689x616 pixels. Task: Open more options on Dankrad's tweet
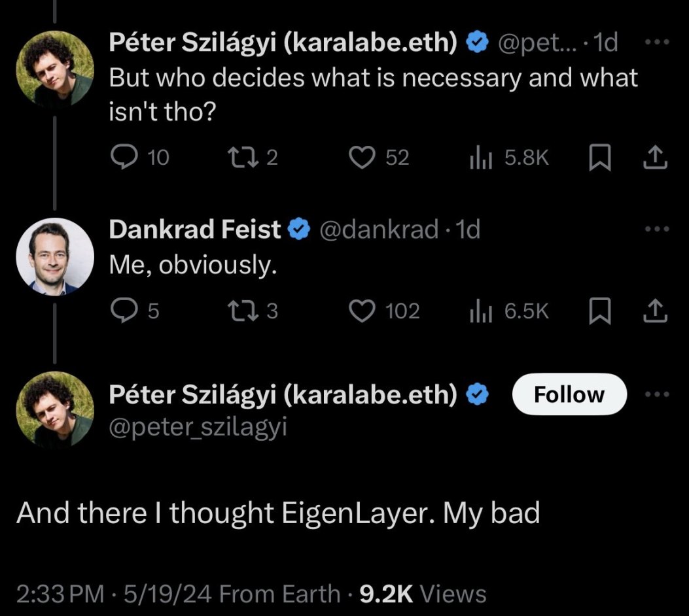tap(657, 230)
